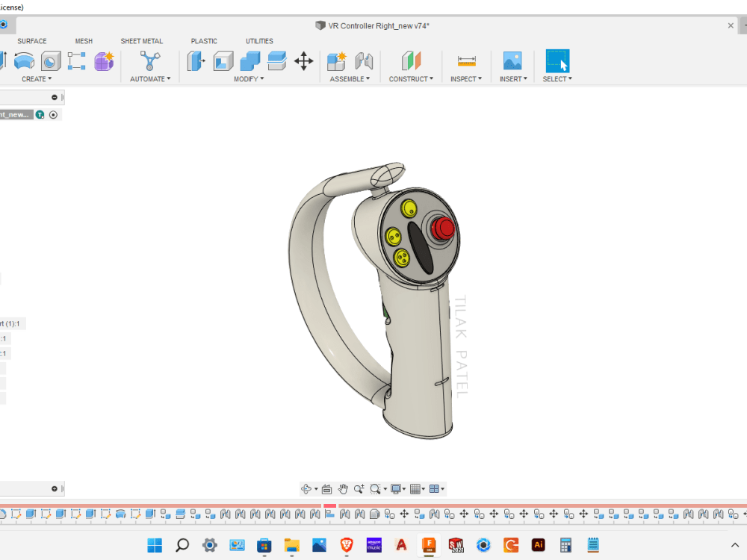Switch to the PLASTIC tab

[x=204, y=41]
